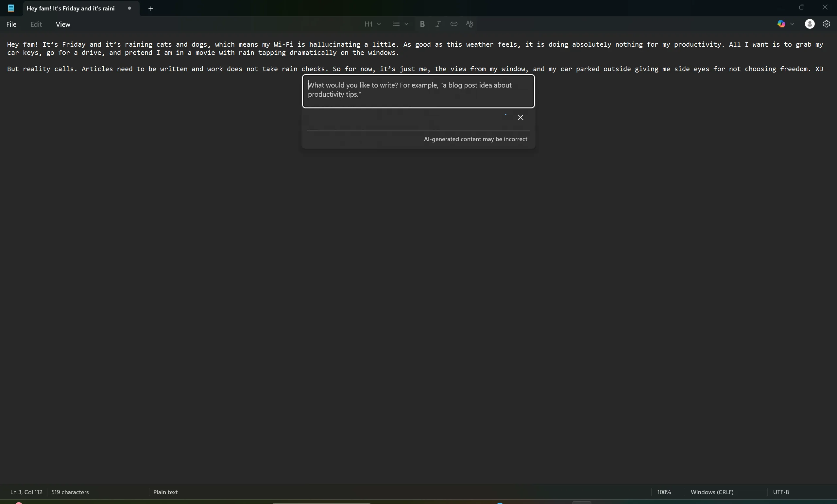
Task: Clear text formatting
Action: tap(470, 24)
